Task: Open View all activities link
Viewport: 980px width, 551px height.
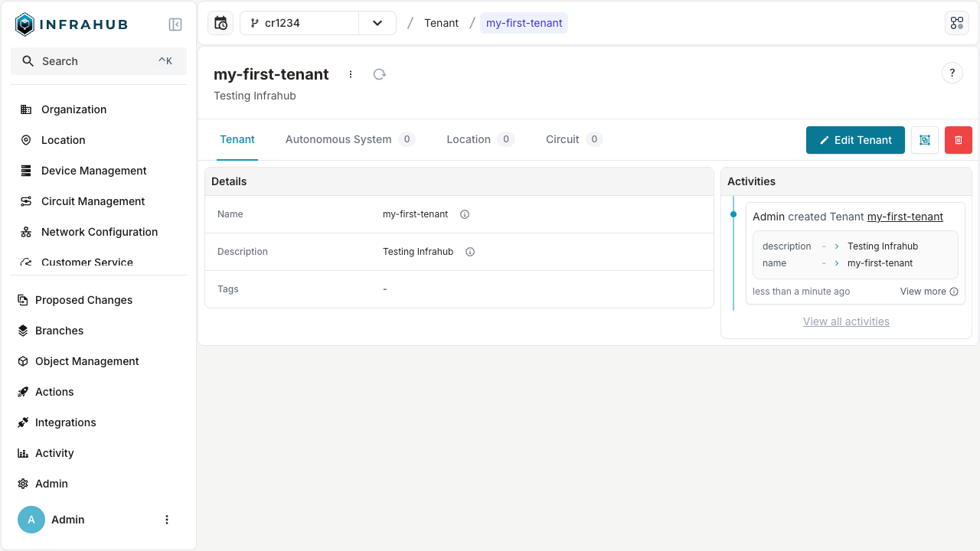Action: (x=846, y=321)
